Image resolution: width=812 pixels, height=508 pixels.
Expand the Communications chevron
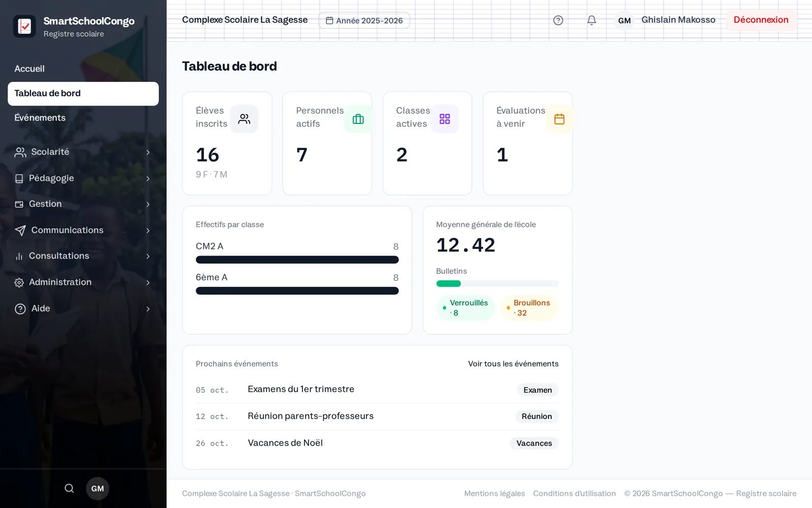pos(148,231)
